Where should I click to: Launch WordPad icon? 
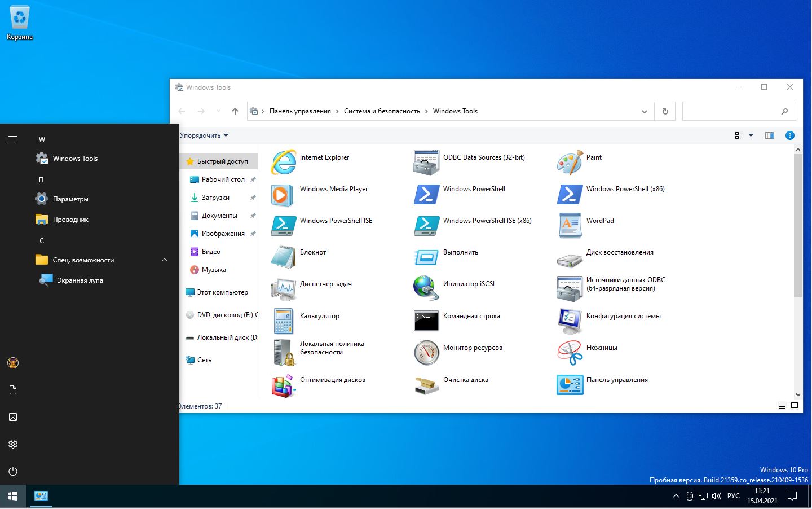coord(570,226)
